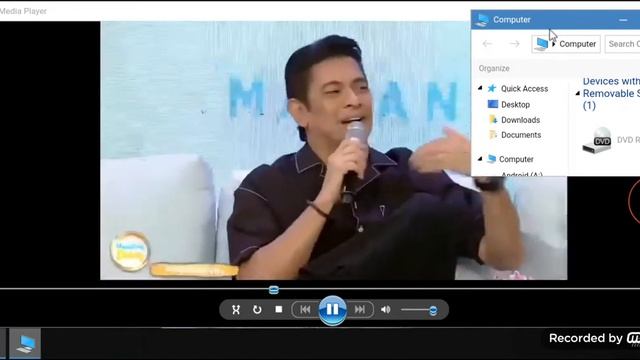
Task: Minimize the Computer window
Action: click(x=623, y=20)
